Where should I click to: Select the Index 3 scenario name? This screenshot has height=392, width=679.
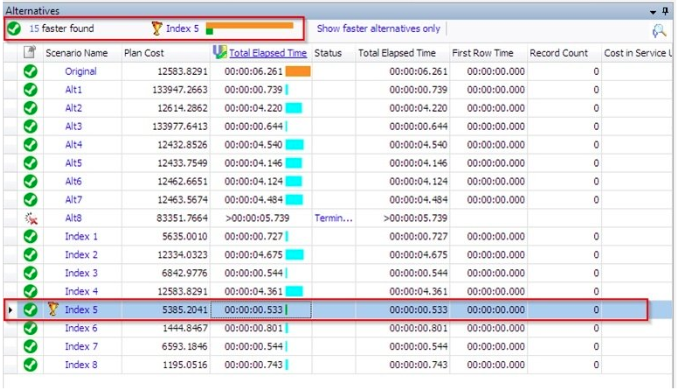[x=81, y=273]
